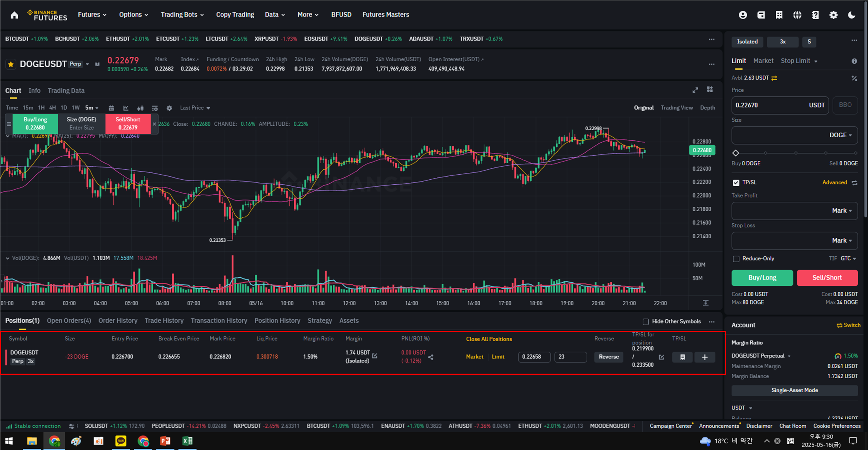Open chart indicators icon

126,108
